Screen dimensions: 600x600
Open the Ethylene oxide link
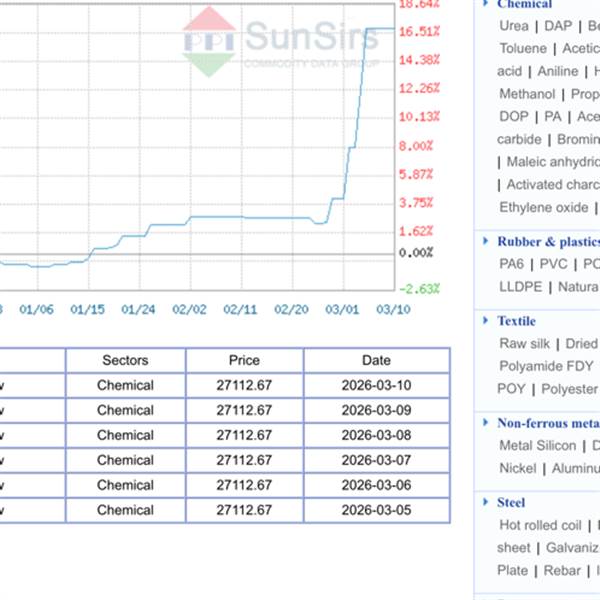pos(543,207)
